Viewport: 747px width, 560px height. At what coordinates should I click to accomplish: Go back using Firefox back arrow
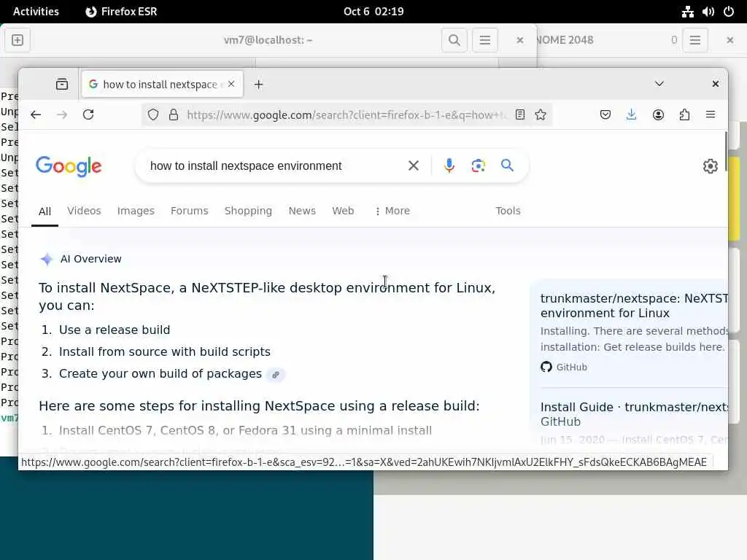(36, 114)
